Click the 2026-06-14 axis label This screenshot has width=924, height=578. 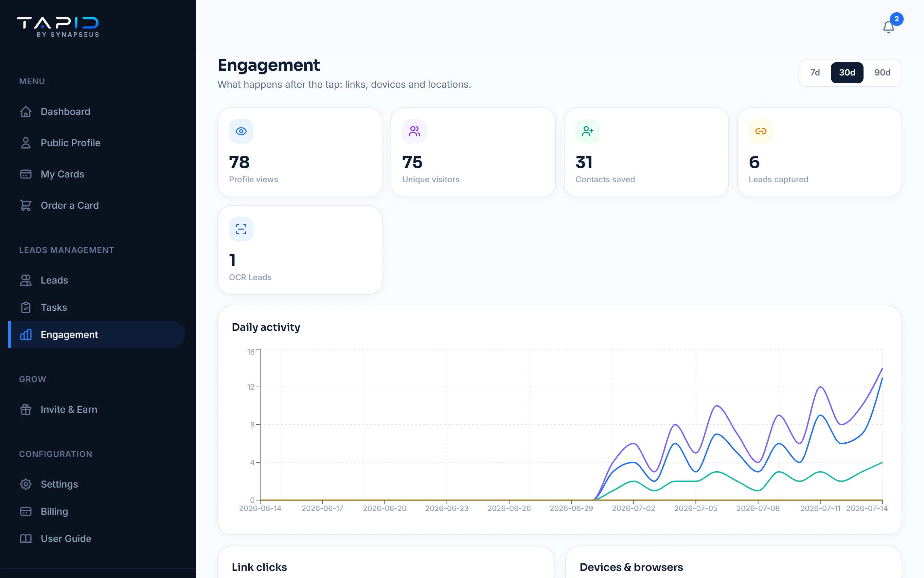tap(260, 508)
